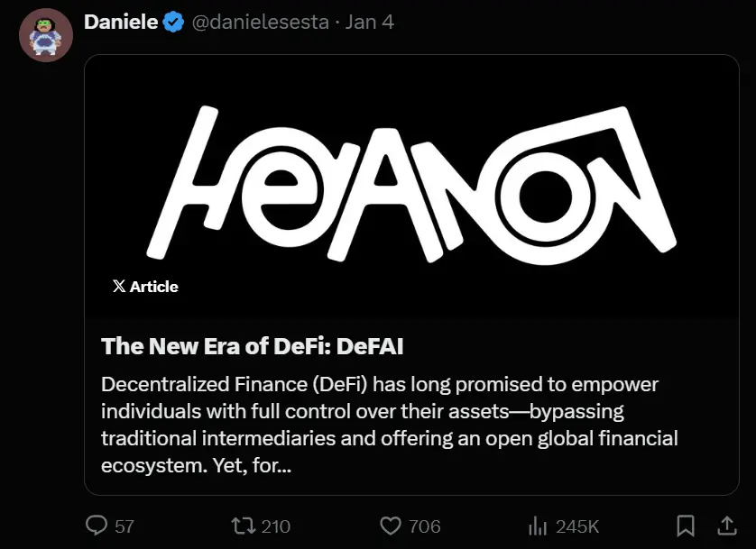Click Daniele's profile avatar

tap(45, 35)
